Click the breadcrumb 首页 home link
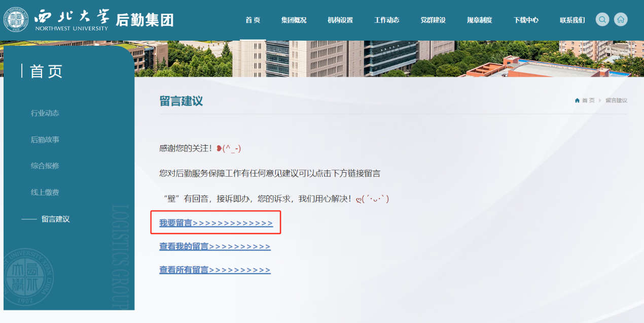The width and height of the screenshot is (644, 323). (588, 101)
